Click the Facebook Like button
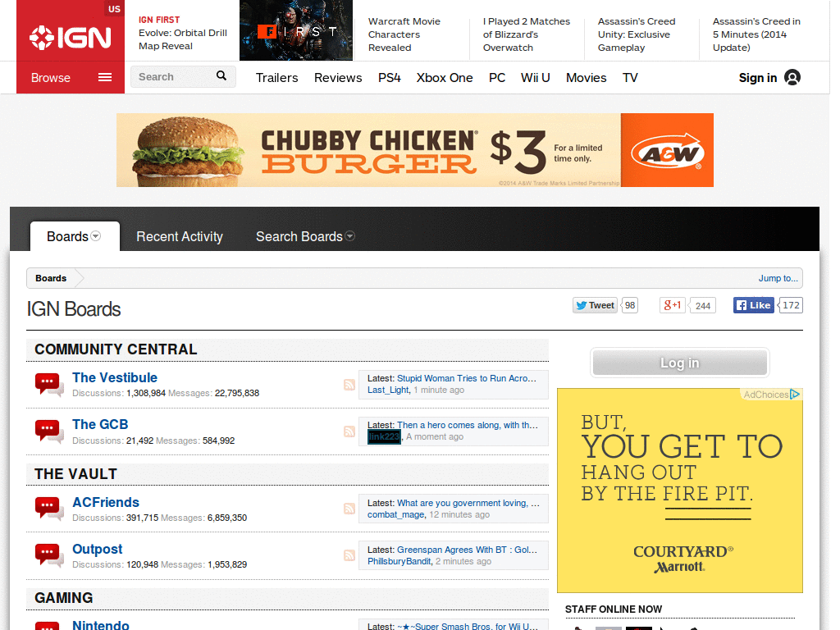Screen dimensions: 840x630 pyautogui.click(x=754, y=305)
